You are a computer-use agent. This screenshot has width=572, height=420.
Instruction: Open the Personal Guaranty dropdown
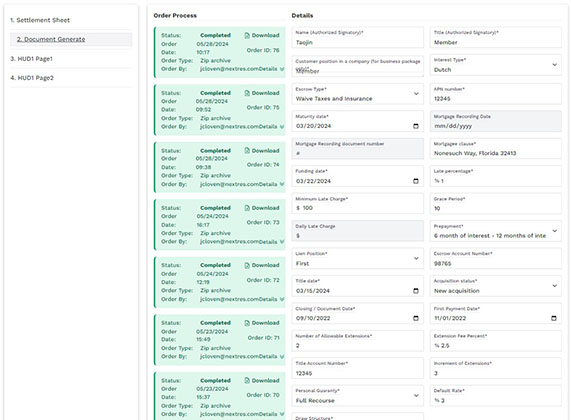click(358, 396)
